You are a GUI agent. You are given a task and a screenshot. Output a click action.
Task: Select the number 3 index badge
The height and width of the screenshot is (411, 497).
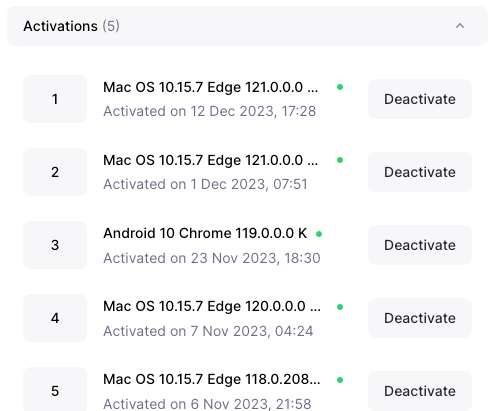[x=55, y=245]
